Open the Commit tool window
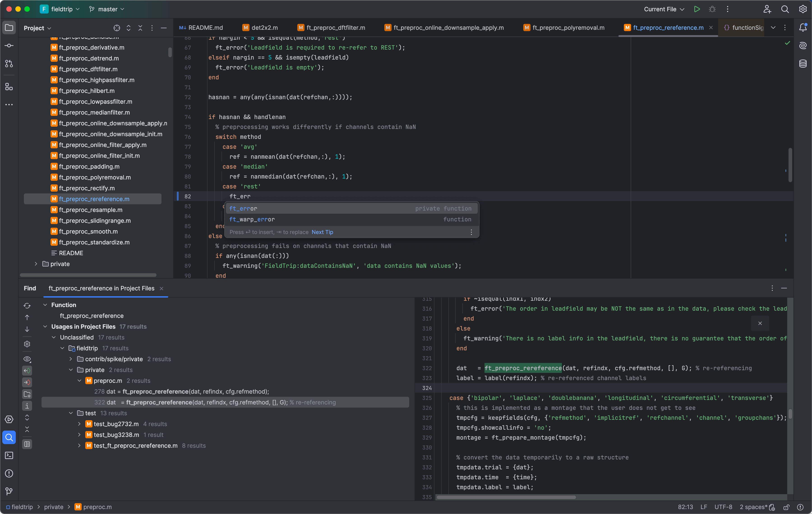The image size is (812, 514). 9,46
